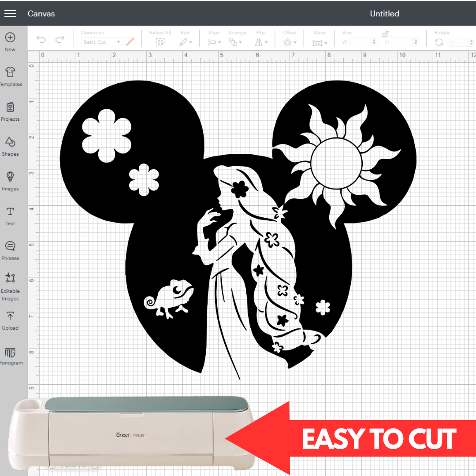Select the Text tool
This screenshot has height=476, width=476.
10,216
